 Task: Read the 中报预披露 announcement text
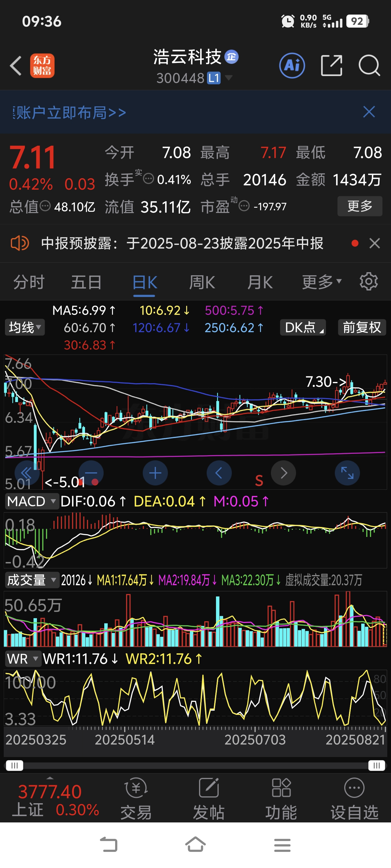tap(182, 243)
